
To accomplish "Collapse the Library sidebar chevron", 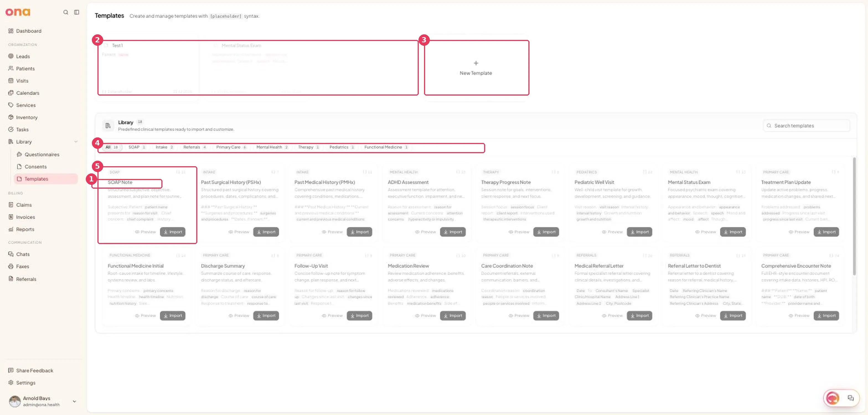I will [x=76, y=142].
